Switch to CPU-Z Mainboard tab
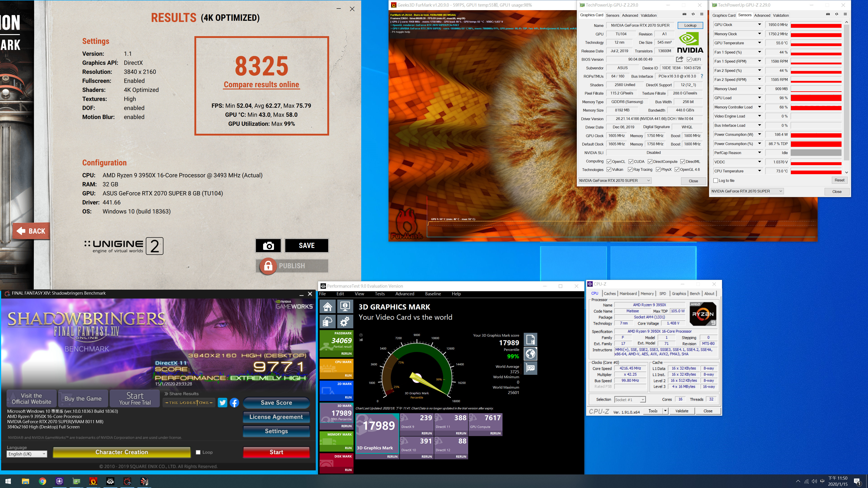The height and width of the screenshot is (488, 868). click(x=628, y=294)
